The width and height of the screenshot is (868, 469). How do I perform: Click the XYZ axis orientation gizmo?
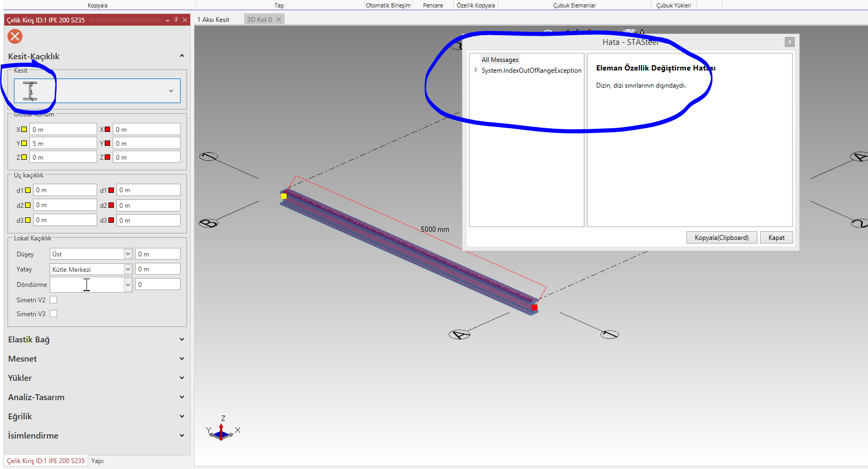[x=222, y=431]
